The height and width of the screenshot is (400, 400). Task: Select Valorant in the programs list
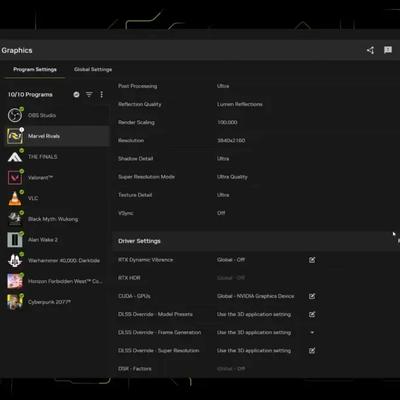click(57, 178)
